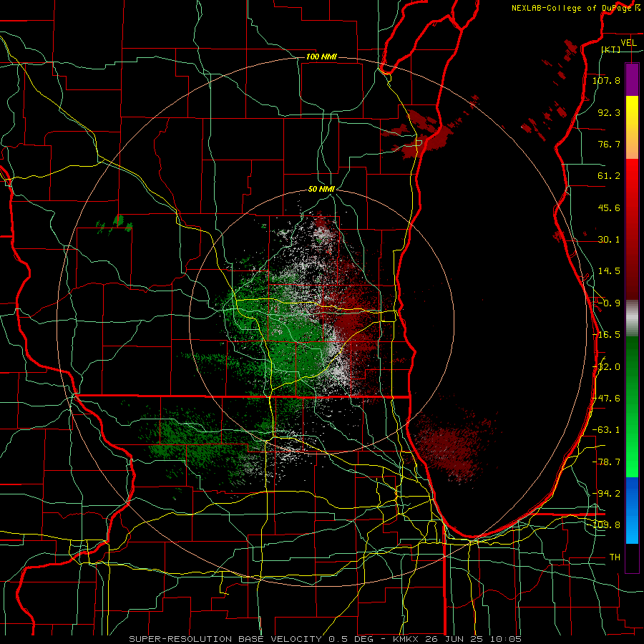Screen dimensions: 644x644
Task: Click the -16.5 legend value
Action: click(606, 335)
